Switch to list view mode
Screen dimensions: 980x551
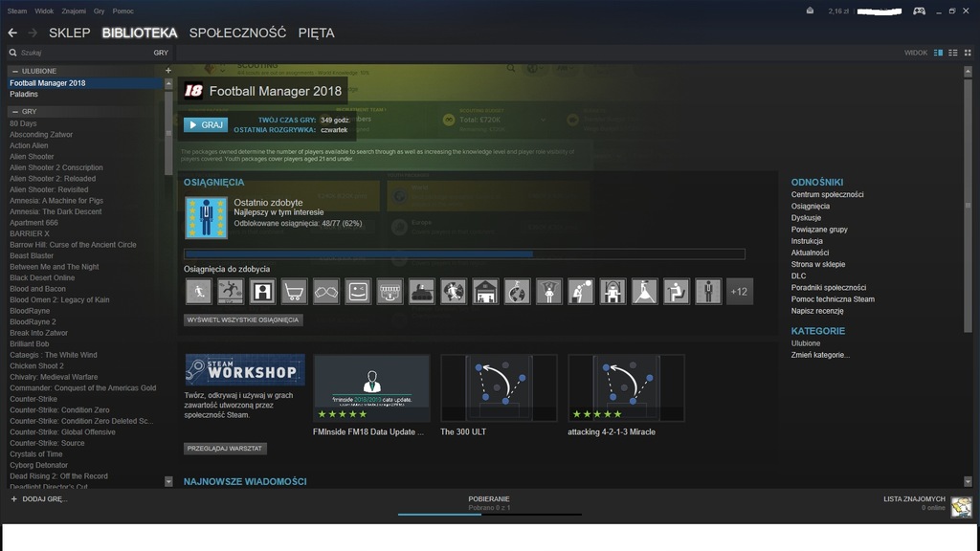(x=952, y=53)
